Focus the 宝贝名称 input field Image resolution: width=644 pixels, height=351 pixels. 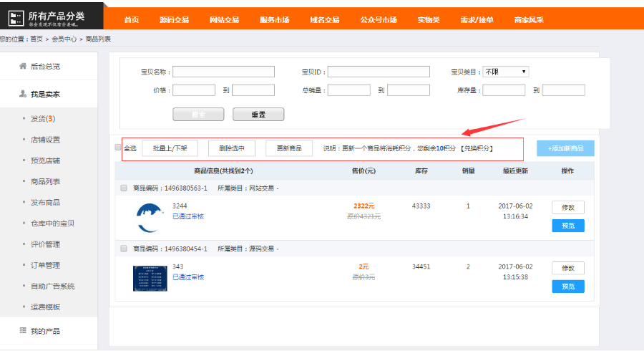223,72
